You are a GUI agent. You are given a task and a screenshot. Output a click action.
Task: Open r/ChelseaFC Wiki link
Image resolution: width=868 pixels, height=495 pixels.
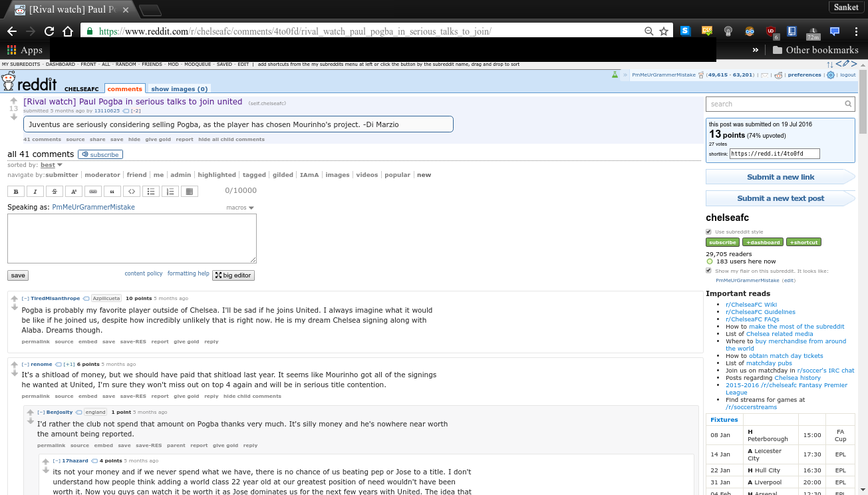pos(751,305)
